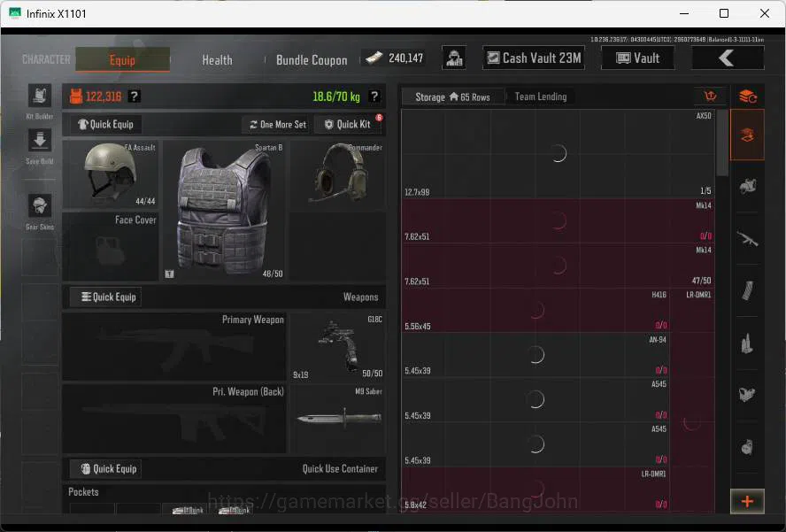Select the grenade category filter icon
786x532 pixels.
[x=747, y=447]
